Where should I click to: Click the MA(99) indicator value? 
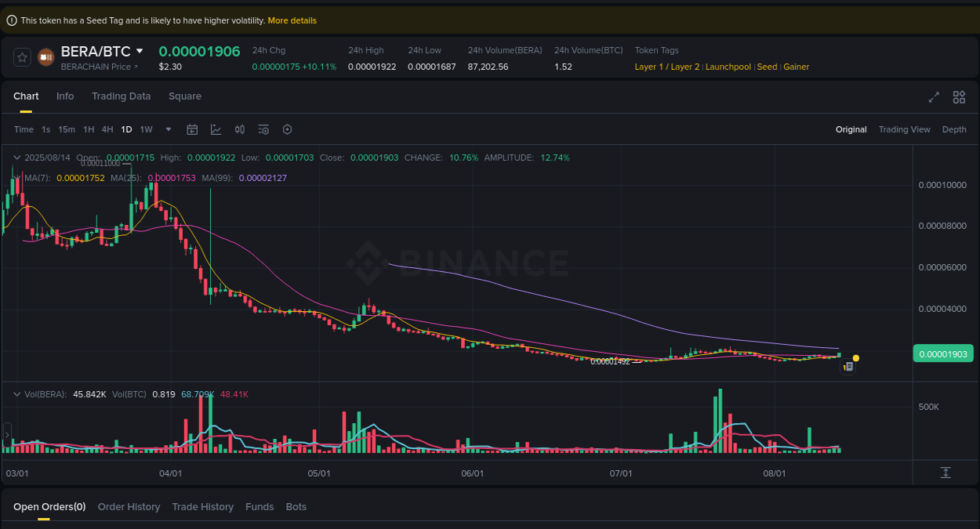click(x=263, y=178)
